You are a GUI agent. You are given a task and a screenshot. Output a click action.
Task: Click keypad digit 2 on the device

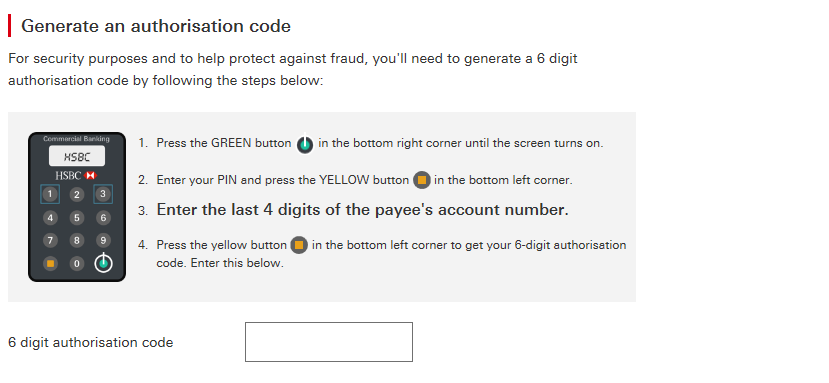(77, 195)
